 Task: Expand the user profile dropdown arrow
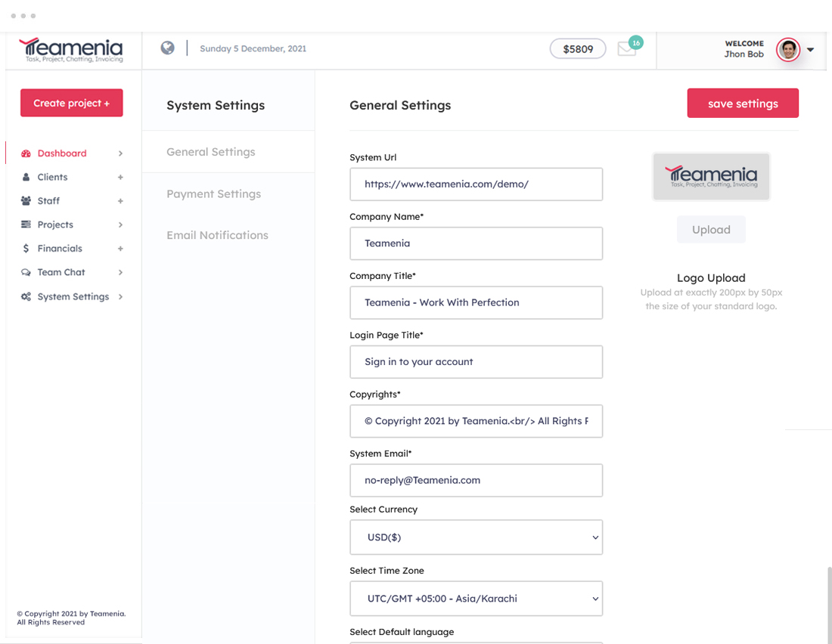click(x=811, y=50)
